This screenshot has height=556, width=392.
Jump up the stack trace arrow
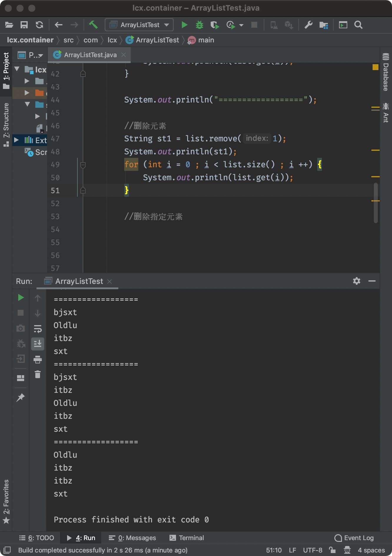point(38,298)
